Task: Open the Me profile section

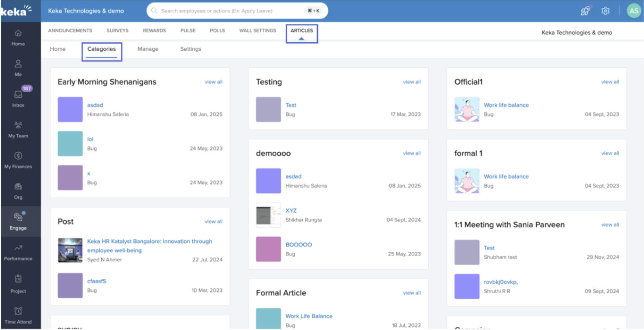Action: pos(18,68)
